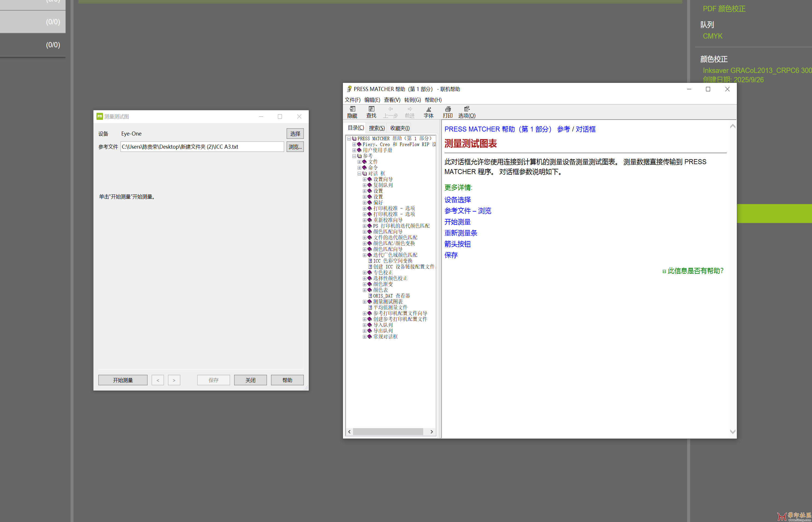
Task: Click the 此信息是否有帮助 feedback checkbox icon
Action: pyautogui.click(x=664, y=272)
